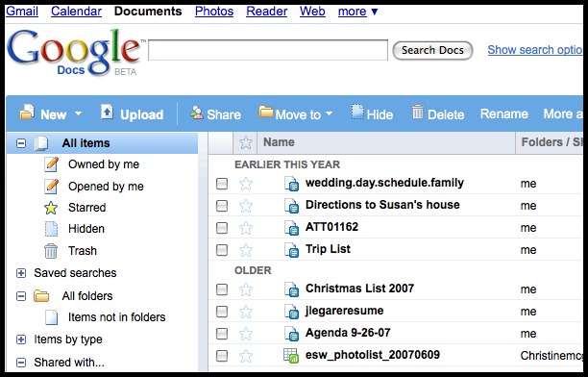Click the document icon of Trip List
The height and width of the screenshot is (377, 588).
(291, 250)
